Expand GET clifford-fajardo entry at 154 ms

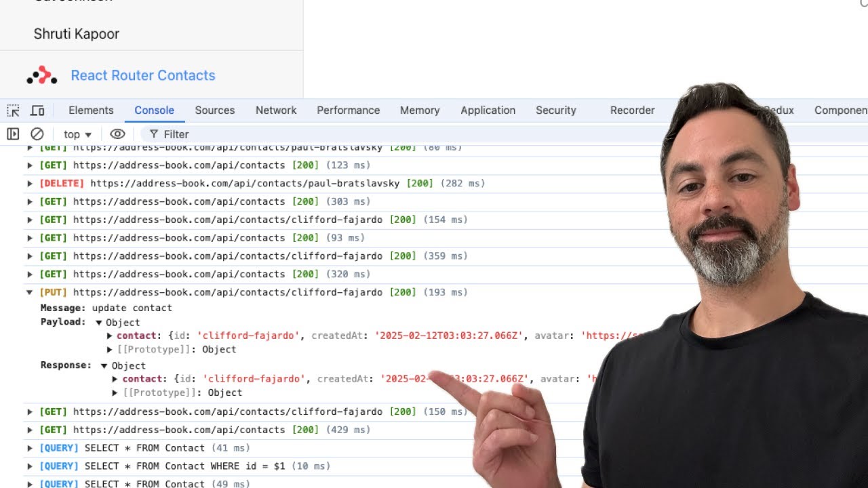point(29,220)
